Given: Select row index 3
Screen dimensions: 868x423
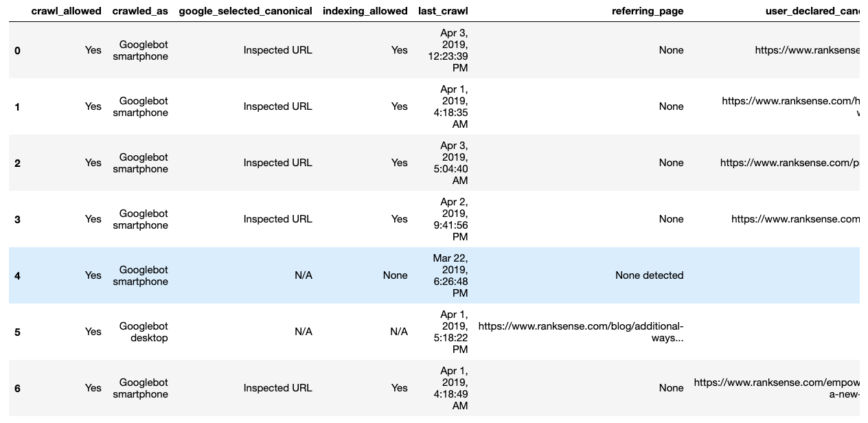Looking at the screenshot, I should (17, 219).
